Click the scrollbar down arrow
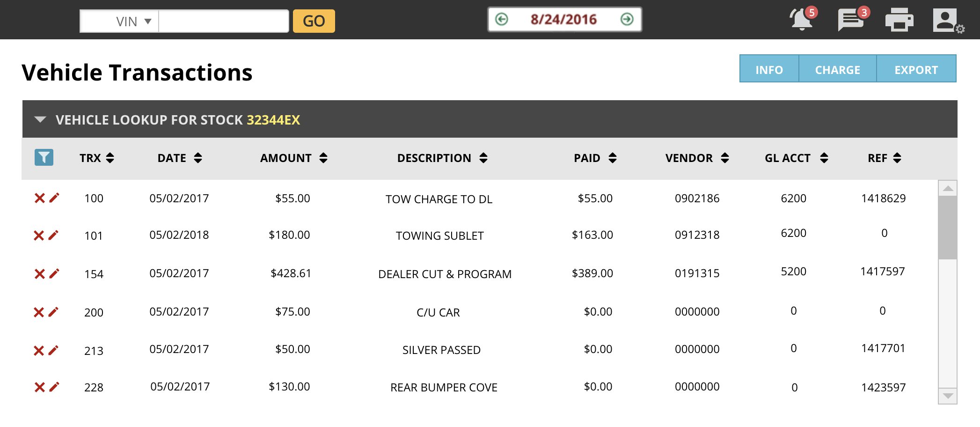Screen dimensions: 980x427 pos(948,396)
